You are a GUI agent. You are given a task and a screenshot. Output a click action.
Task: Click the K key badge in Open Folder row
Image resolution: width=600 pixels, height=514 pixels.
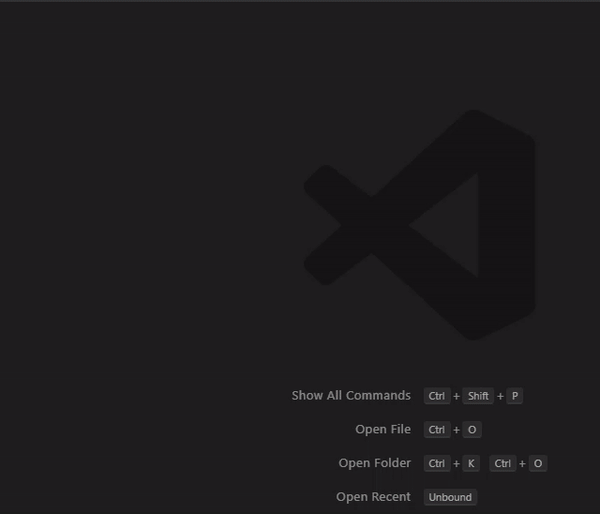(x=471, y=463)
